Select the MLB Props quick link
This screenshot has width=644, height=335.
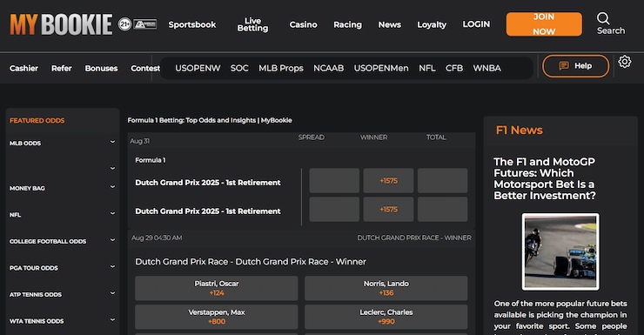(281, 68)
